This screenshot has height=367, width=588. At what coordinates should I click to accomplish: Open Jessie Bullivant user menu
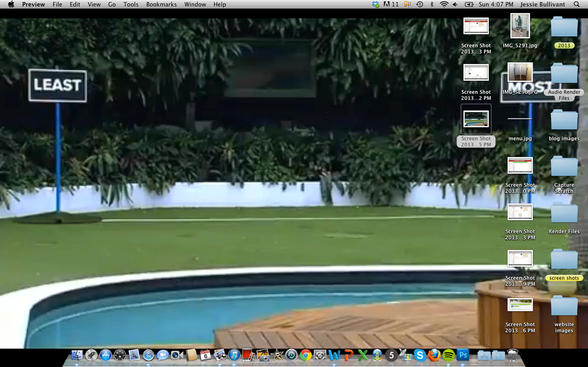(542, 4)
